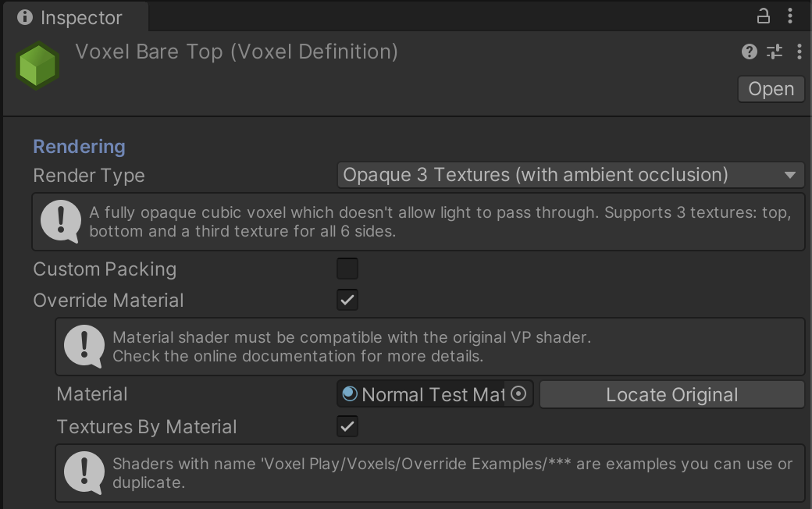Uncheck Textures By Material
Viewport: 812px width, 509px height.
tap(347, 426)
